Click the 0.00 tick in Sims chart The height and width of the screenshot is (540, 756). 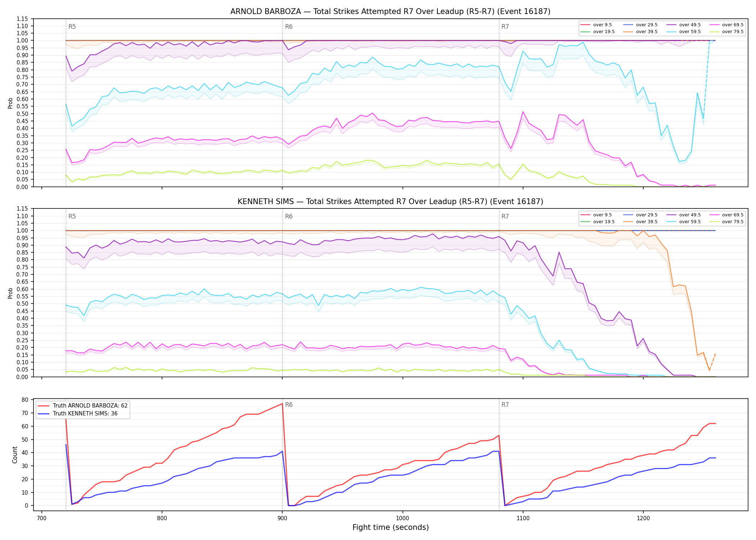tap(22, 377)
